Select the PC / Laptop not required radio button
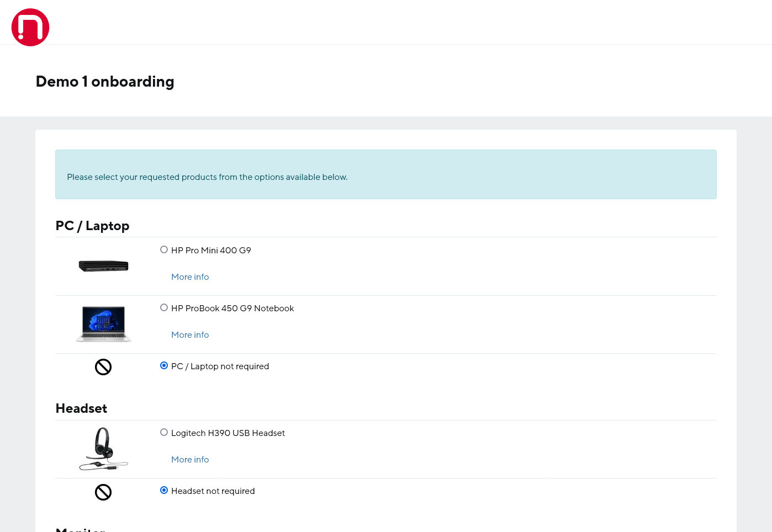Screen dimensions: 772x532 pos(164,365)
